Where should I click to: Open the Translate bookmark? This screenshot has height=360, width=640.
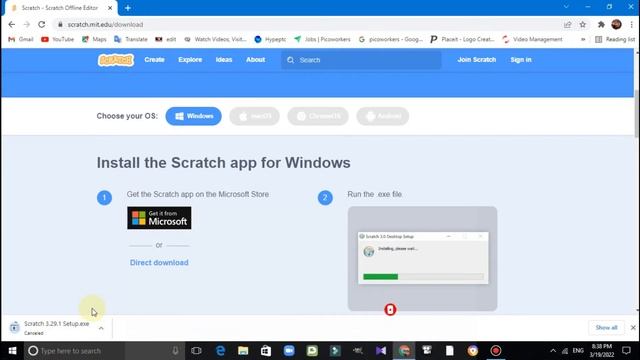(131, 39)
